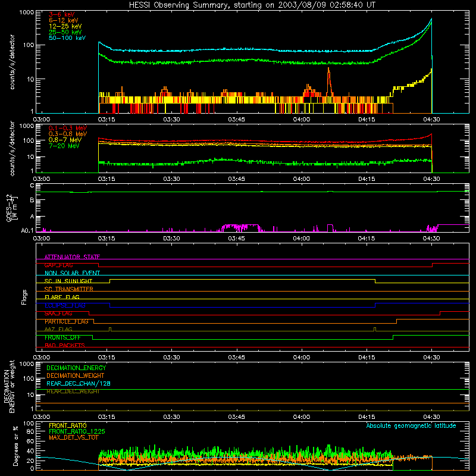This screenshot has height=476, width=476.
Task: Select the SC_IN_SUNLIGHT flag label
Action: (x=68, y=281)
